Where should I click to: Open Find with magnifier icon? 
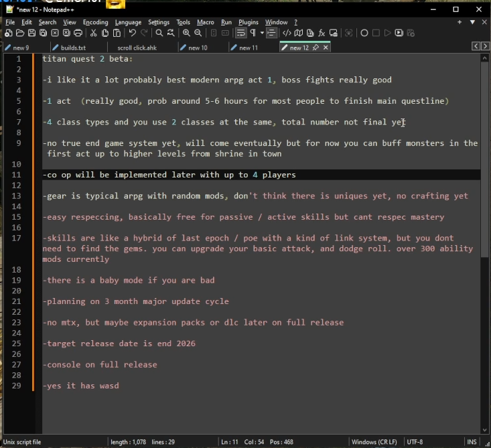tap(159, 33)
